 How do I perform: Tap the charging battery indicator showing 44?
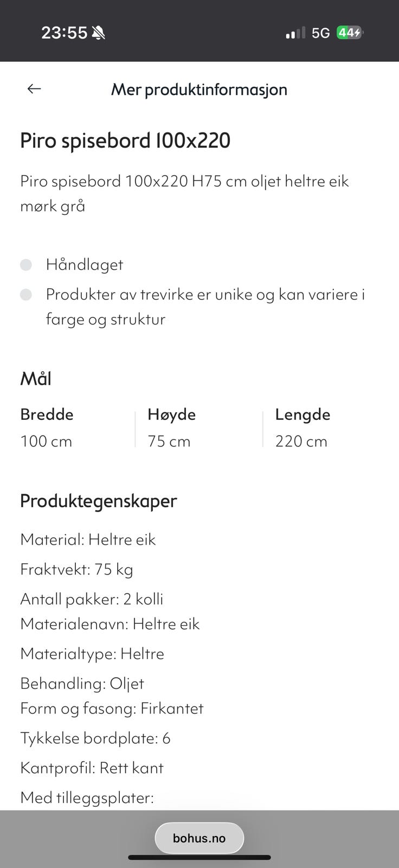pos(350,33)
